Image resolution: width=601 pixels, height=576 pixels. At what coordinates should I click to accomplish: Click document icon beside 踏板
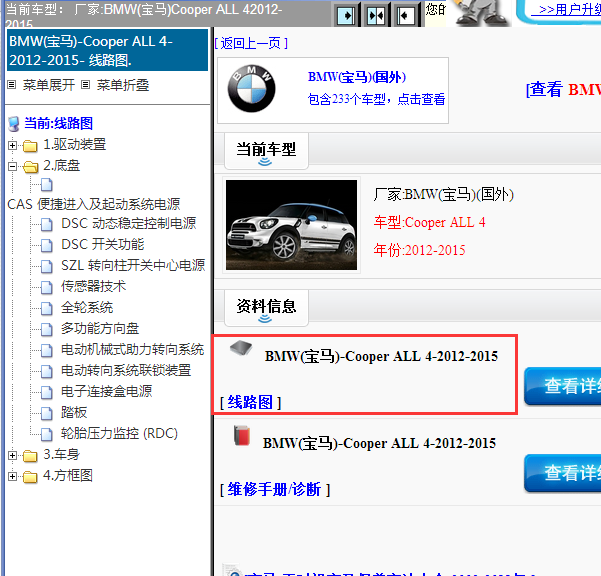(47, 414)
